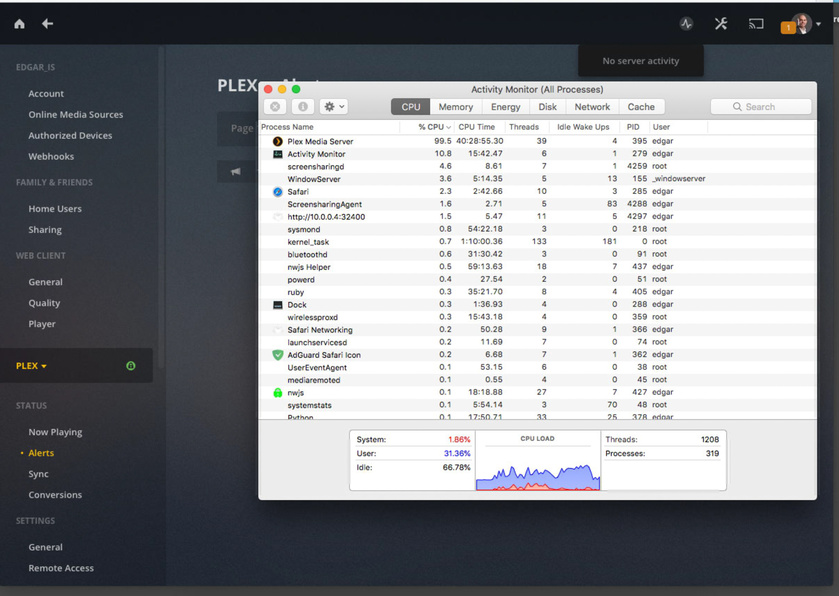
Task: Open Account settings in Plex sidebar
Action: pos(46,94)
